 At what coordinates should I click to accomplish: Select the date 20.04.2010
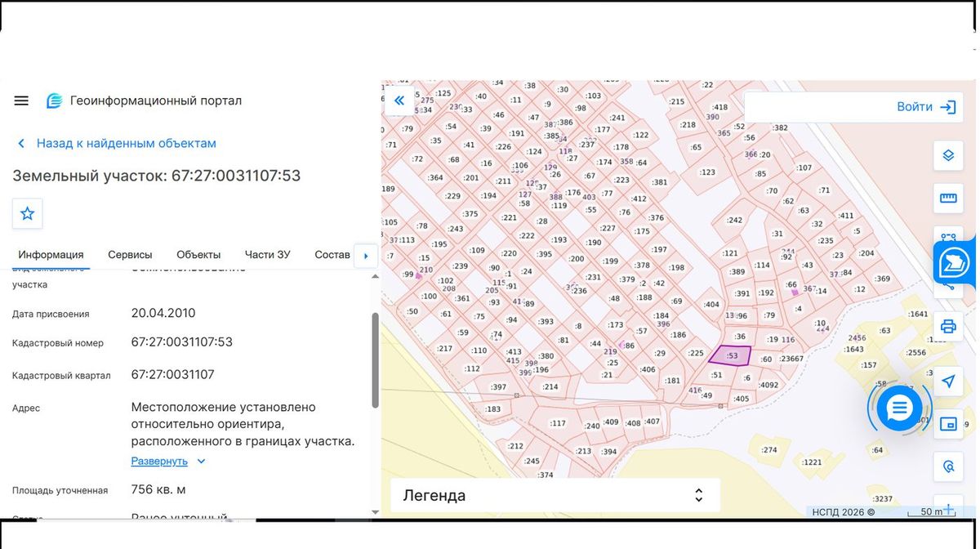tap(163, 313)
